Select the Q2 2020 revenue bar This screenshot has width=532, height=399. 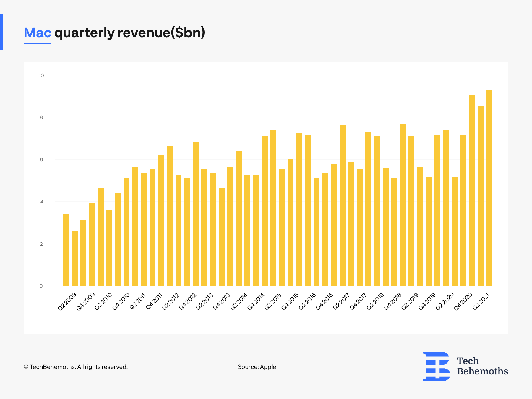coord(455,232)
